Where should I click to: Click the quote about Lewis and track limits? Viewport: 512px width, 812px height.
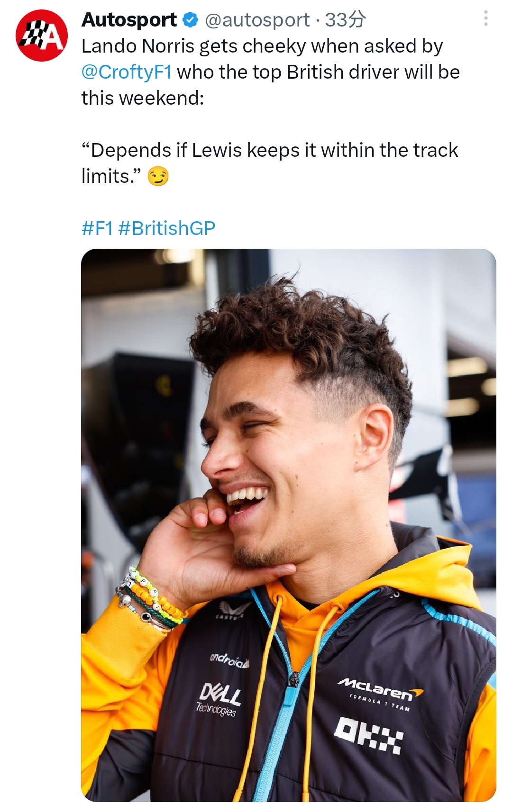tap(270, 163)
